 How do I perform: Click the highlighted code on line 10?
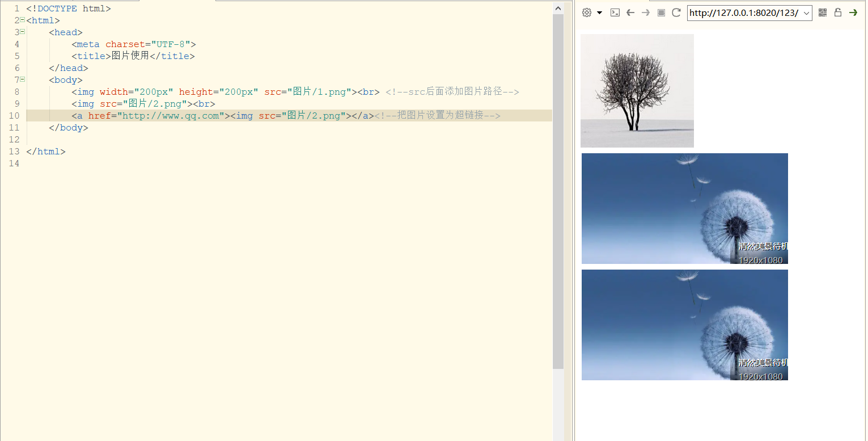coord(227,115)
